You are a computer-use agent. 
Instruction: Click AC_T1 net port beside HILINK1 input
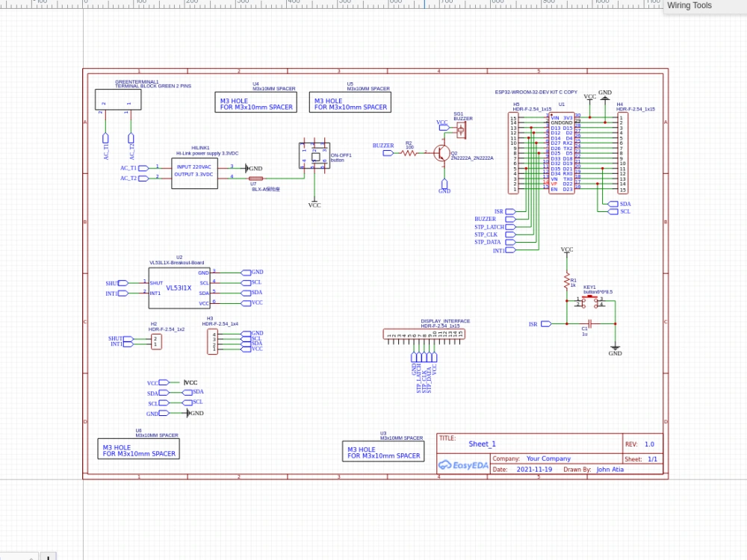143,168
